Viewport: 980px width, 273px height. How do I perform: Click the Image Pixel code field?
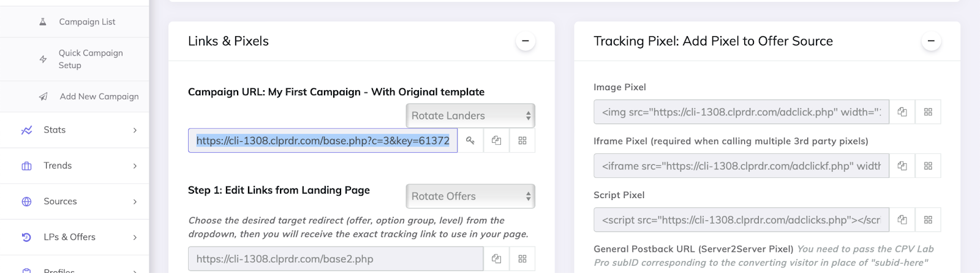pyautogui.click(x=741, y=112)
